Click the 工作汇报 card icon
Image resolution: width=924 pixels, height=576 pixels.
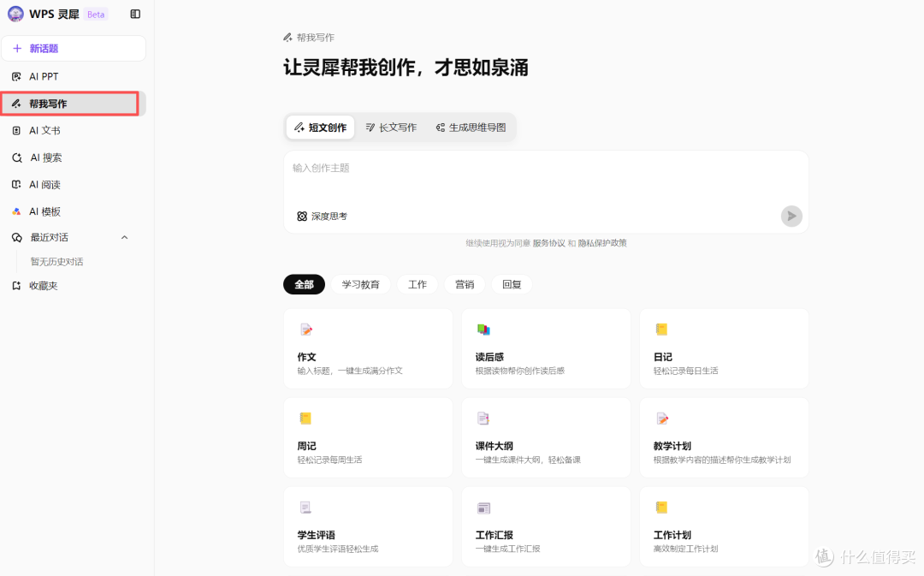pyautogui.click(x=483, y=508)
